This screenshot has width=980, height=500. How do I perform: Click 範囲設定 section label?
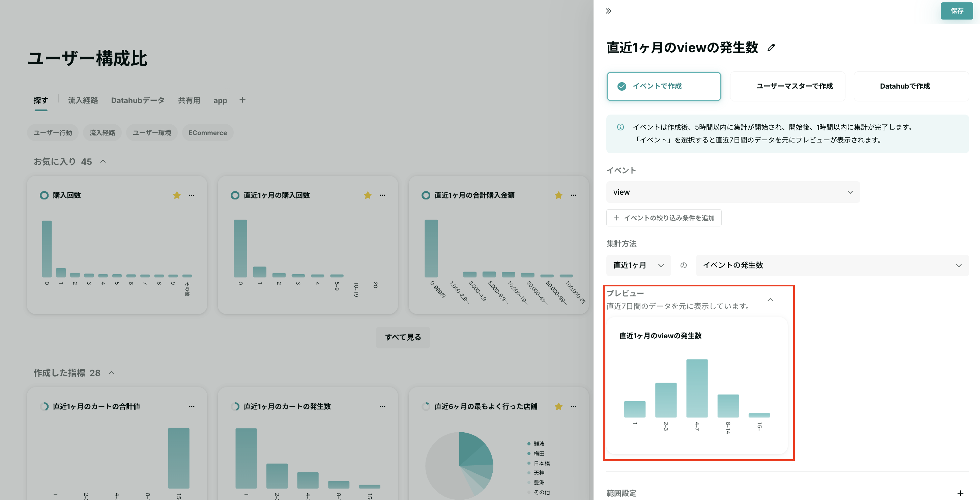point(621,493)
